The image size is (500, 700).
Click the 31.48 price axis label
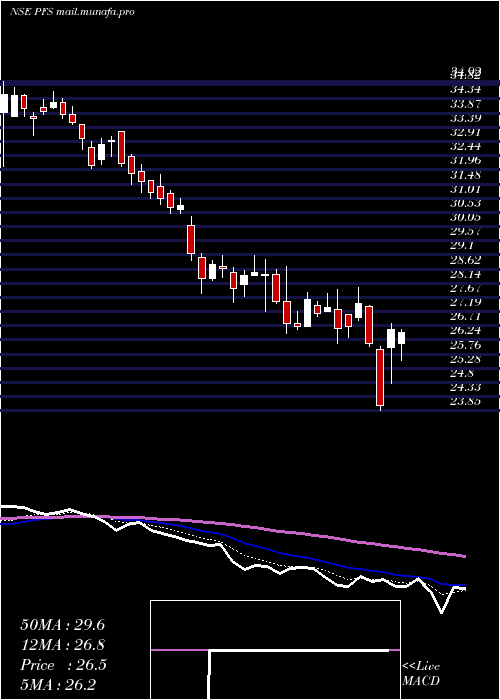pos(465,175)
